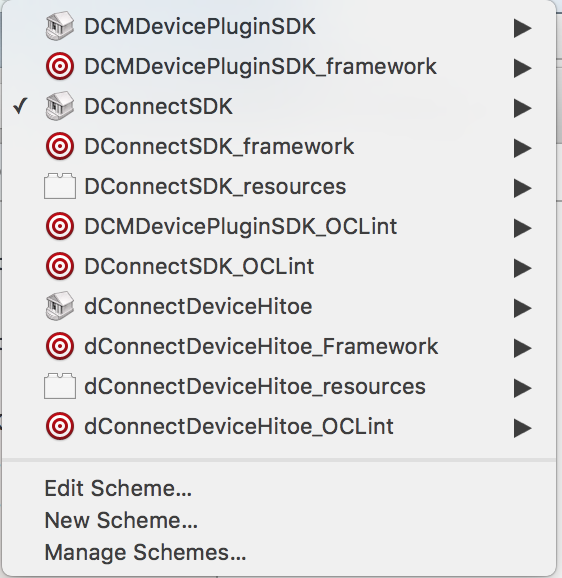Click the DCMDevicePluginSDK_framework target bullseye icon

tap(60, 66)
